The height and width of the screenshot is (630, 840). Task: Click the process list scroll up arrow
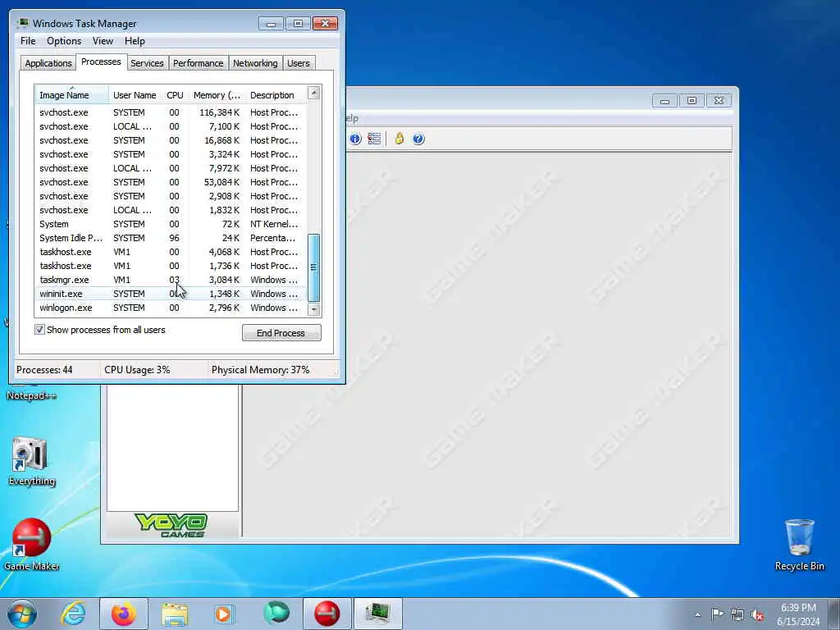[x=314, y=93]
